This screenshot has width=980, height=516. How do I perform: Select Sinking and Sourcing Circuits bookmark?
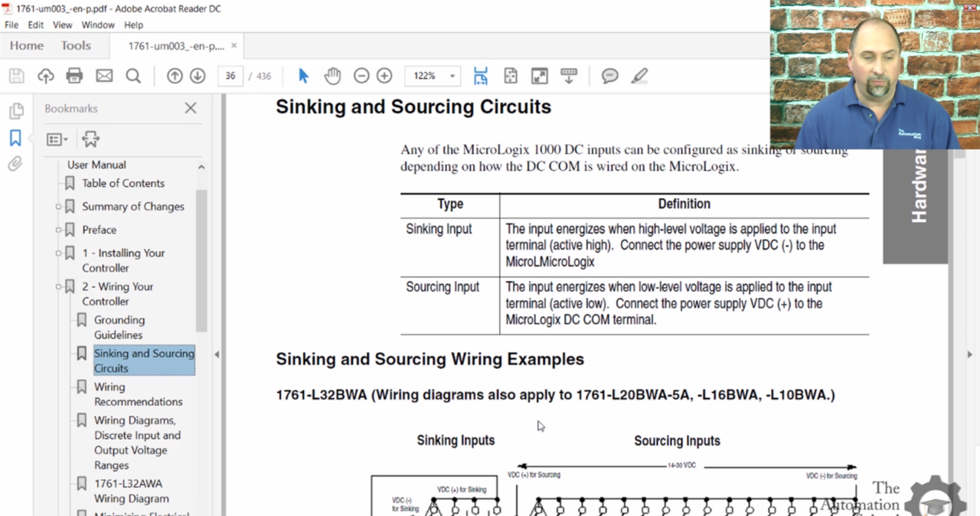144,361
